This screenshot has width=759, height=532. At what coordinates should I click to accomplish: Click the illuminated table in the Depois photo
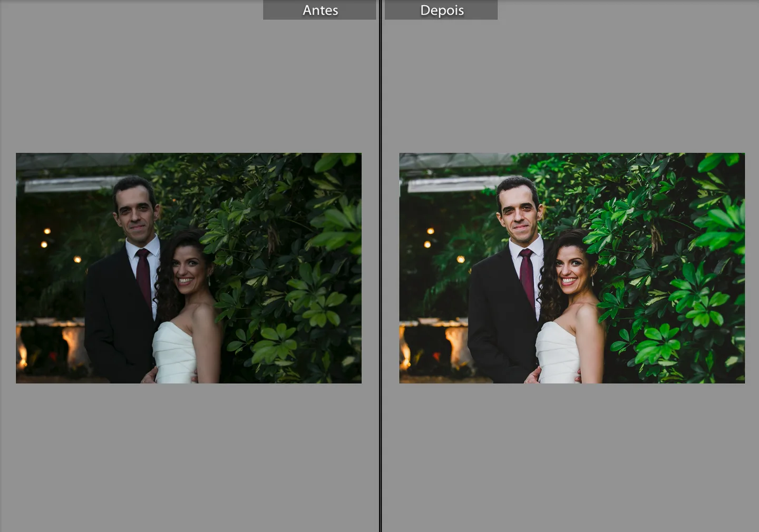coord(434,342)
